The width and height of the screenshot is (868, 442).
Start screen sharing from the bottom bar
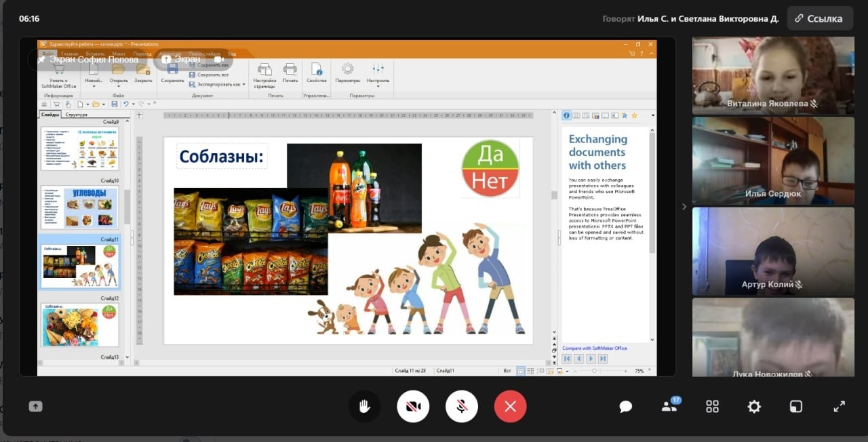35,406
